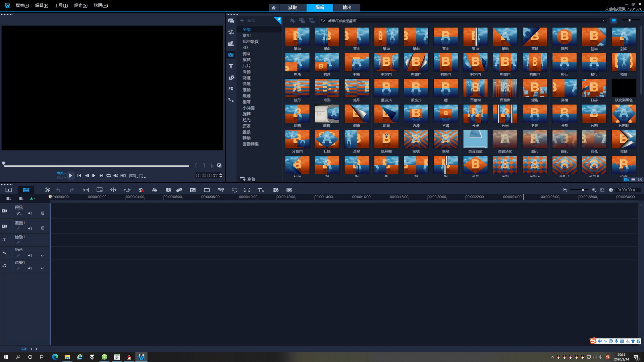Screen dimensions: 644x362
Task: Open Time Remapping running-figure icon
Action: 221,190
